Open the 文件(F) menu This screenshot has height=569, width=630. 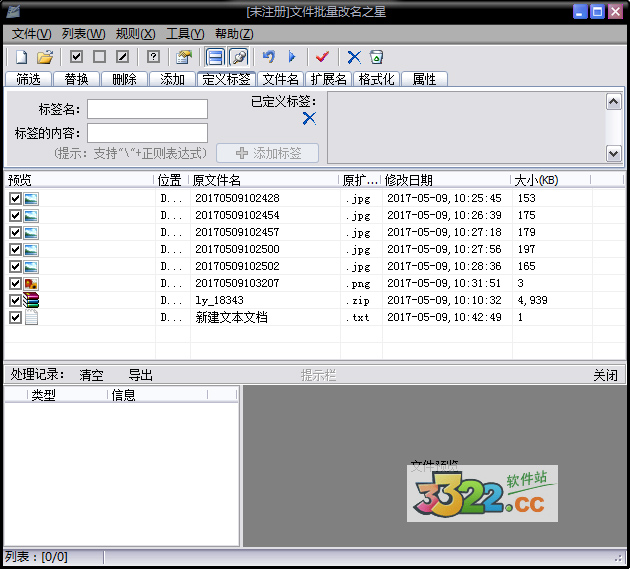(x=31, y=34)
